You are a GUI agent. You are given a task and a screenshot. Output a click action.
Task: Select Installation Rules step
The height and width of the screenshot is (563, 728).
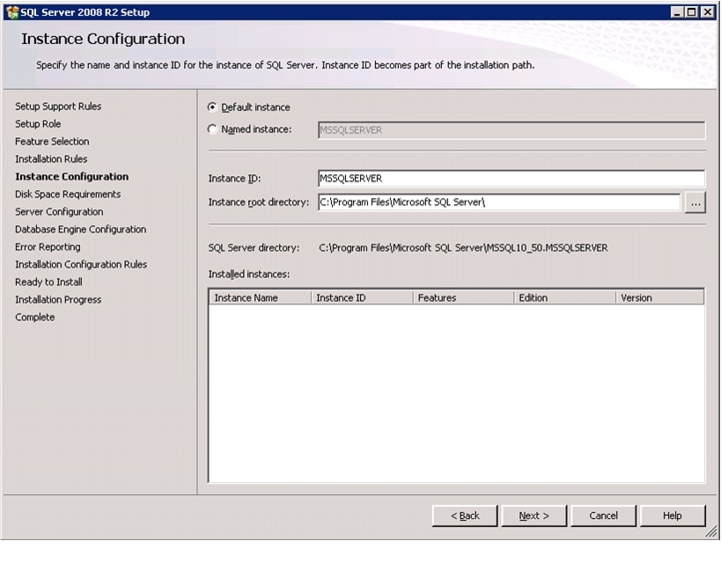click(51, 159)
